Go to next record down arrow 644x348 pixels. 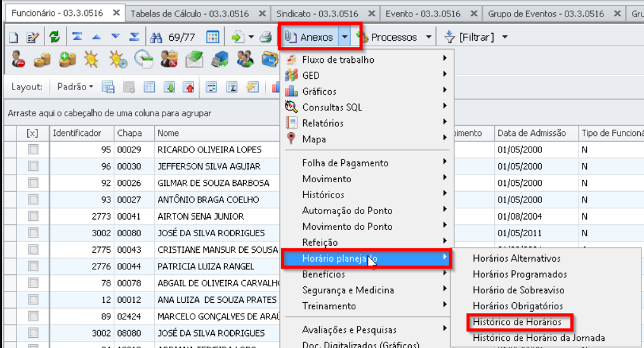point(115,37)
